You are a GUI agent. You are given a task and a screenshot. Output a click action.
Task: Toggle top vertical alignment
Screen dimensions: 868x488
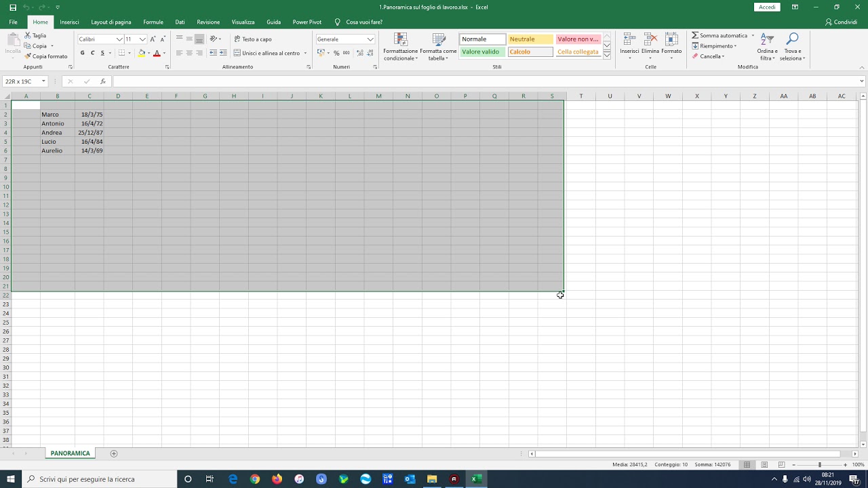pyautogui.click(x=179, y=39)
